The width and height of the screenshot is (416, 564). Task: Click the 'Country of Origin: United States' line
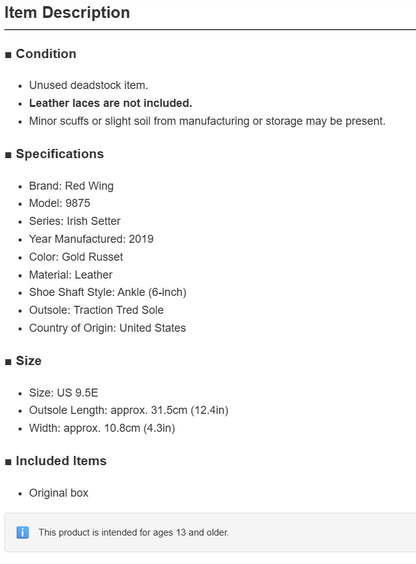pyautogui.click(x=107, y=328)
